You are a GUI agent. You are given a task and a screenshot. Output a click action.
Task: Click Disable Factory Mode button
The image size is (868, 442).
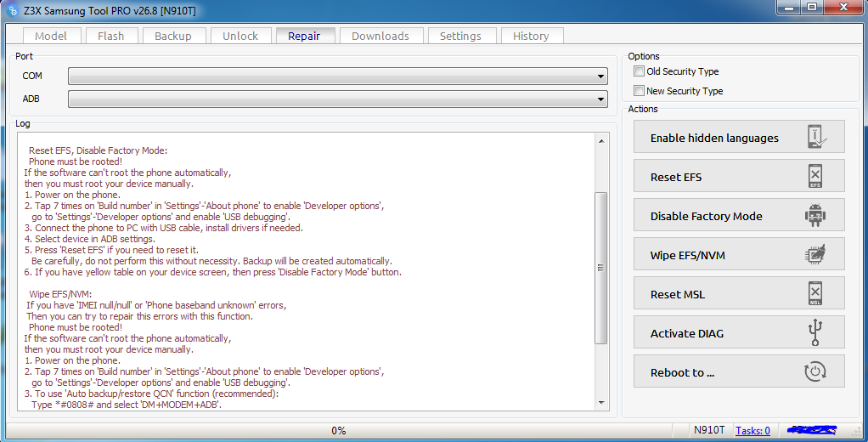coord(739,215)
